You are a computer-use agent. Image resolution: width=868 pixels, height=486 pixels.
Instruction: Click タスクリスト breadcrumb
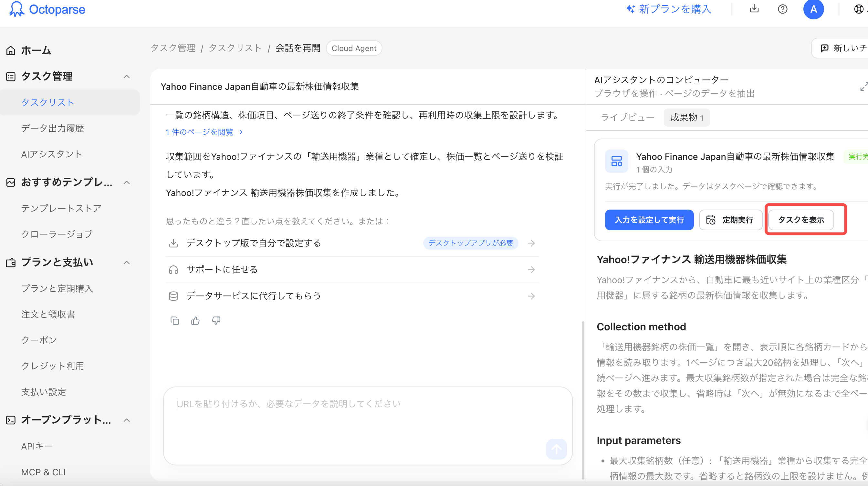tap(235, 48)
